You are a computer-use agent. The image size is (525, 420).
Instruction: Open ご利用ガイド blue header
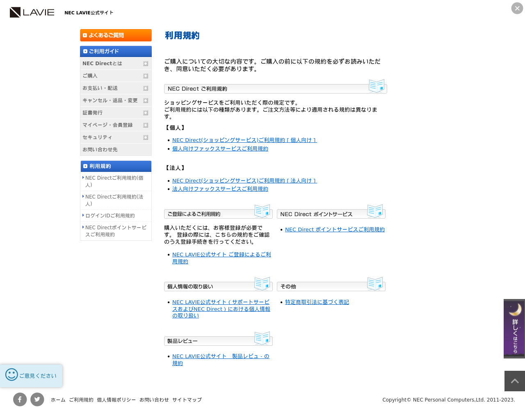[116, 51]
